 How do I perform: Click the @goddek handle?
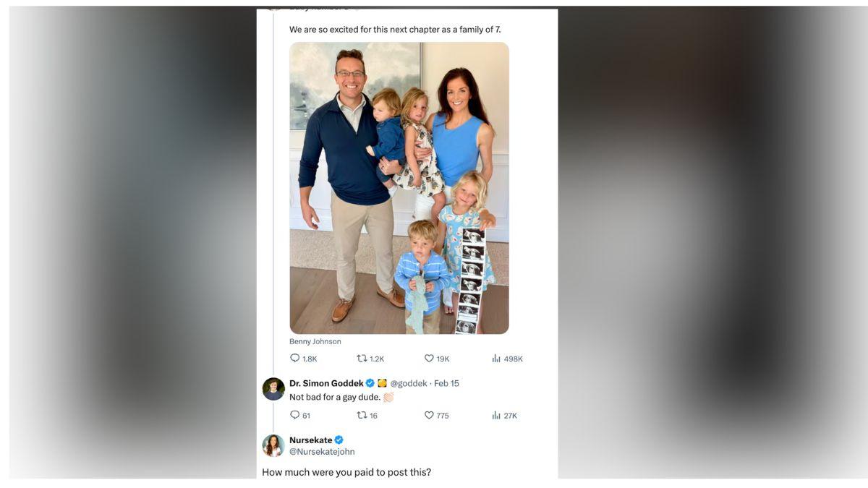pyautogui.click(x=409, y=383)
